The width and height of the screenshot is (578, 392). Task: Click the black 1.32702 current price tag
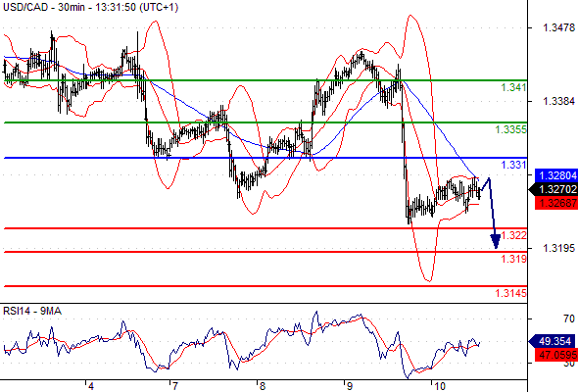[x=554, y=189]
